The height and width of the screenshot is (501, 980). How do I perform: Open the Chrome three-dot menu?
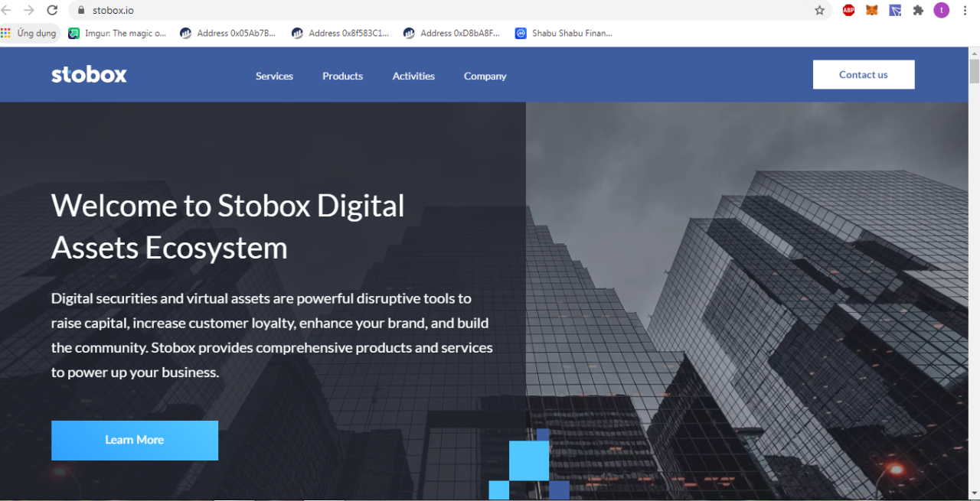965,10
